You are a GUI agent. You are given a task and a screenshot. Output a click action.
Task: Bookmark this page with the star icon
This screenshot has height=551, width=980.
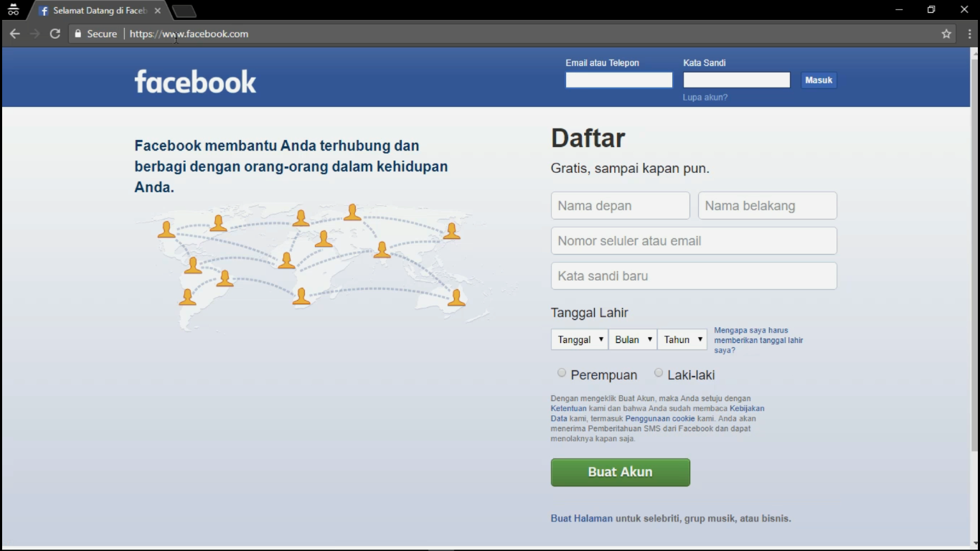946,33
